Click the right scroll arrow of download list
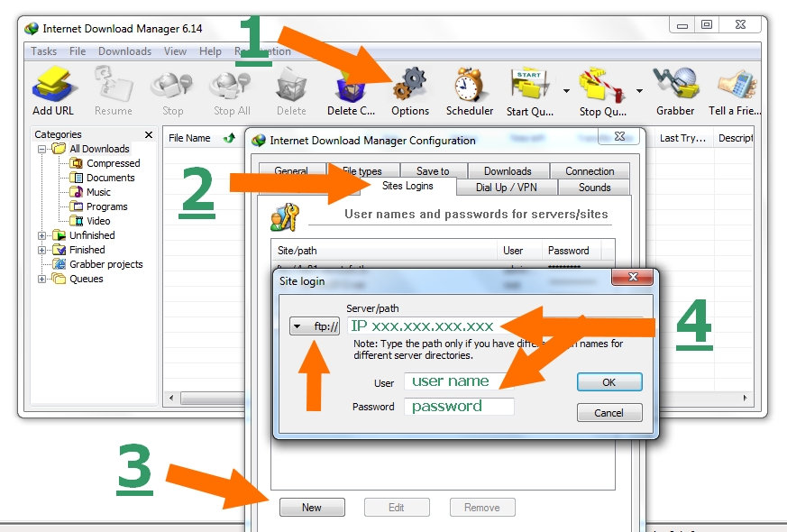This screenshot has height=532, width=787. click(x=745, y=398)
